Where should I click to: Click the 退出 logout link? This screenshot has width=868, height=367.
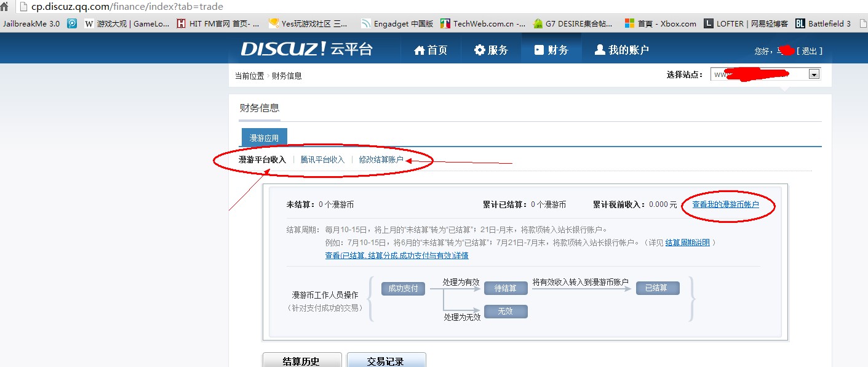click(x=809, y=51)
